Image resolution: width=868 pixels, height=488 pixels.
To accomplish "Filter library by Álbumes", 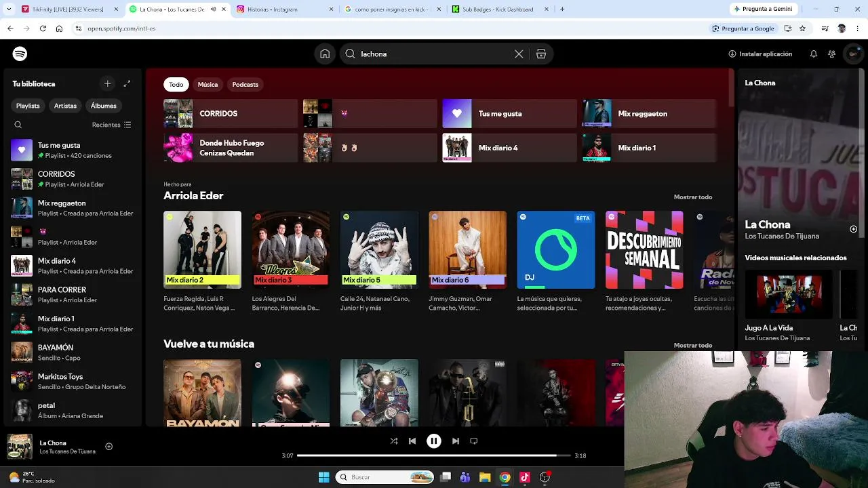I will [x=104, y=106].
